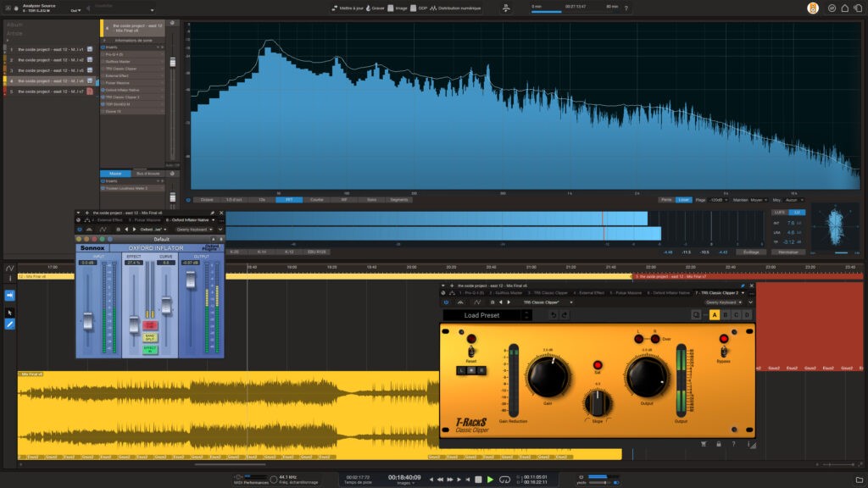868x488 pixels.
Task: Open the Mixer tab below the inserts list
Action: coord(115,173)
